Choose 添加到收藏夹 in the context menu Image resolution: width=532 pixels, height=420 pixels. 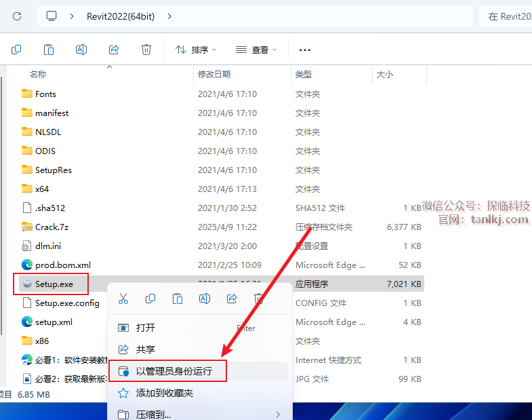tap(164, 393)
